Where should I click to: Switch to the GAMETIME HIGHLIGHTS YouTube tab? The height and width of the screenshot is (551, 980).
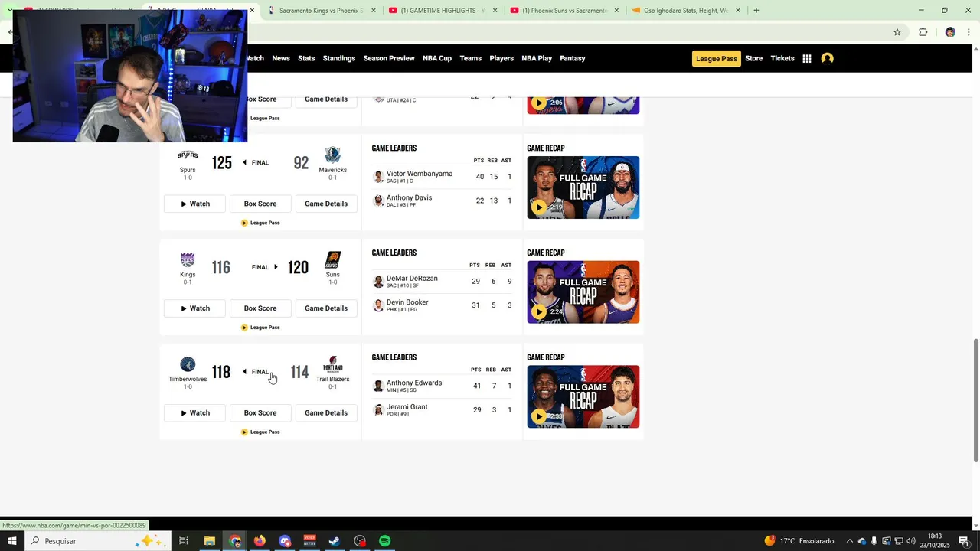click(x=443, y=11)
